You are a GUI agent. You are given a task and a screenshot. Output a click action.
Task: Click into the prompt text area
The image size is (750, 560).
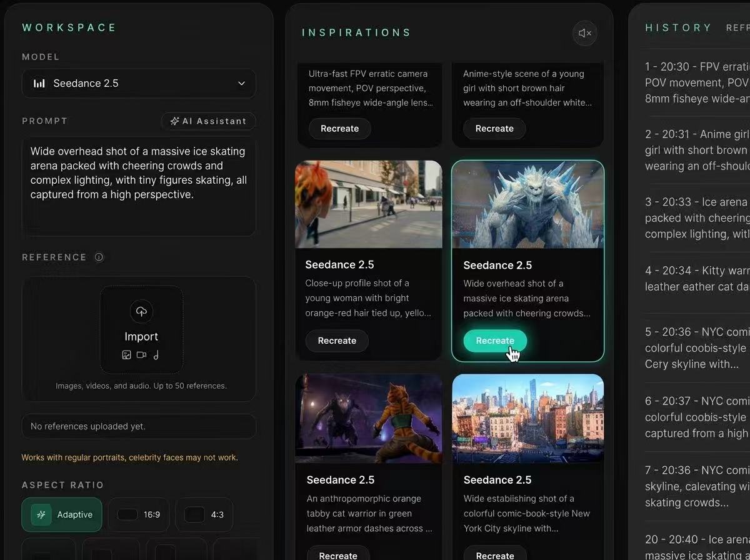[139, 186]
